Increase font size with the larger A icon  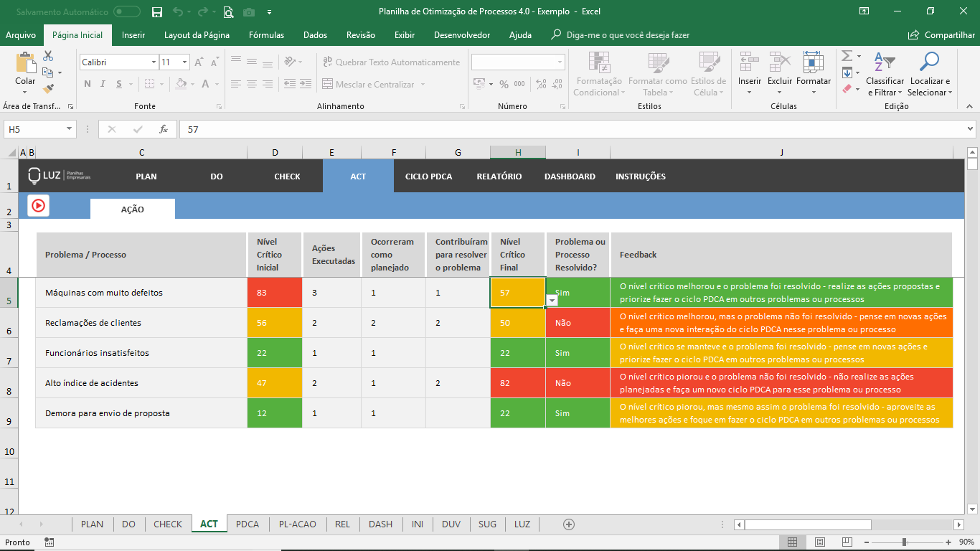(x=199, y=62)
